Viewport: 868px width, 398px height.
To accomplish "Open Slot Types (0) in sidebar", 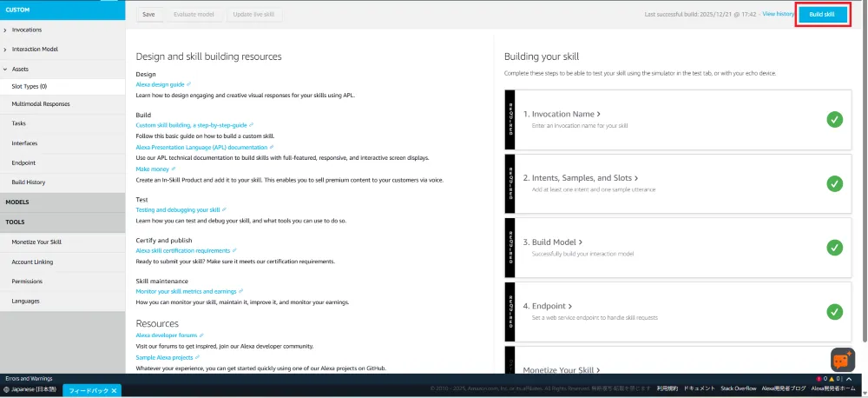I will click(30, 87).
